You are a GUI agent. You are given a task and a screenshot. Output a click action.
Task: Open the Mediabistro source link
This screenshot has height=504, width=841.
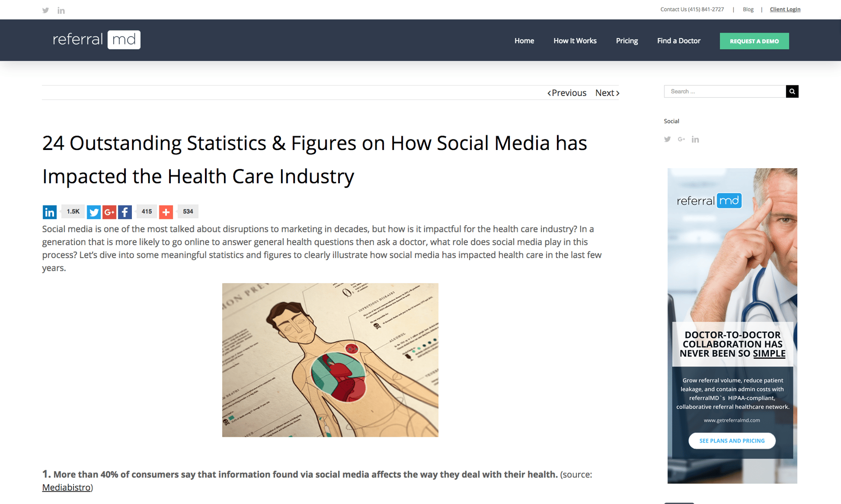click(66, 487)
